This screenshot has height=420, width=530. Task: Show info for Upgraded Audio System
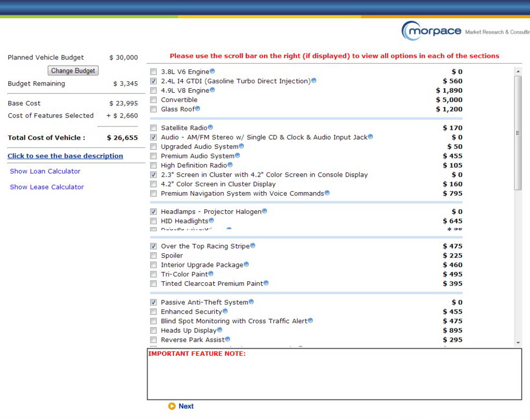[241, 146]
